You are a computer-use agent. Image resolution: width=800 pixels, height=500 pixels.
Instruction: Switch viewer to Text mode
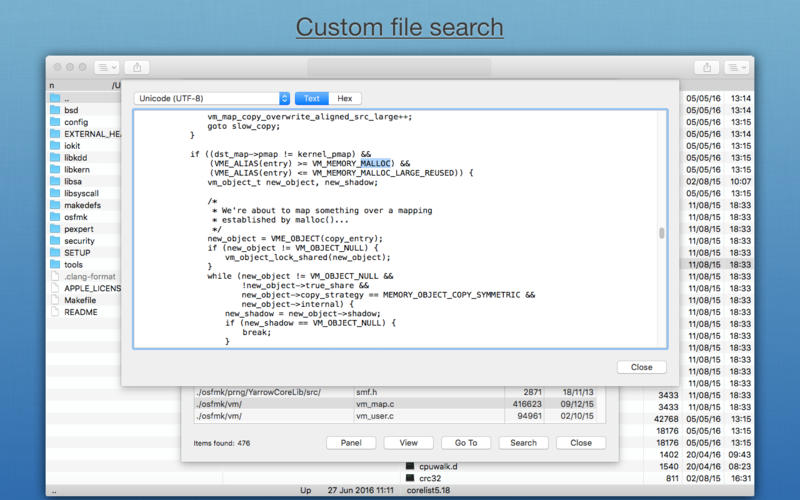tap(311, 98)
